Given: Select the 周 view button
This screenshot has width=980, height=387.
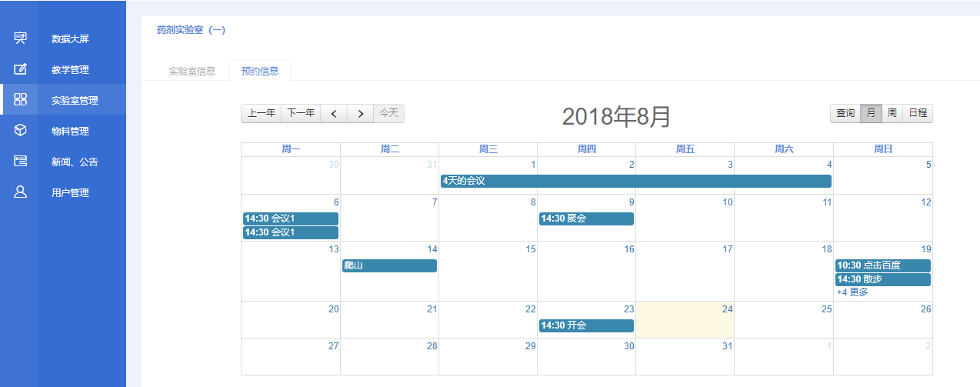Looking at the screenshot, I should (892, 113).
